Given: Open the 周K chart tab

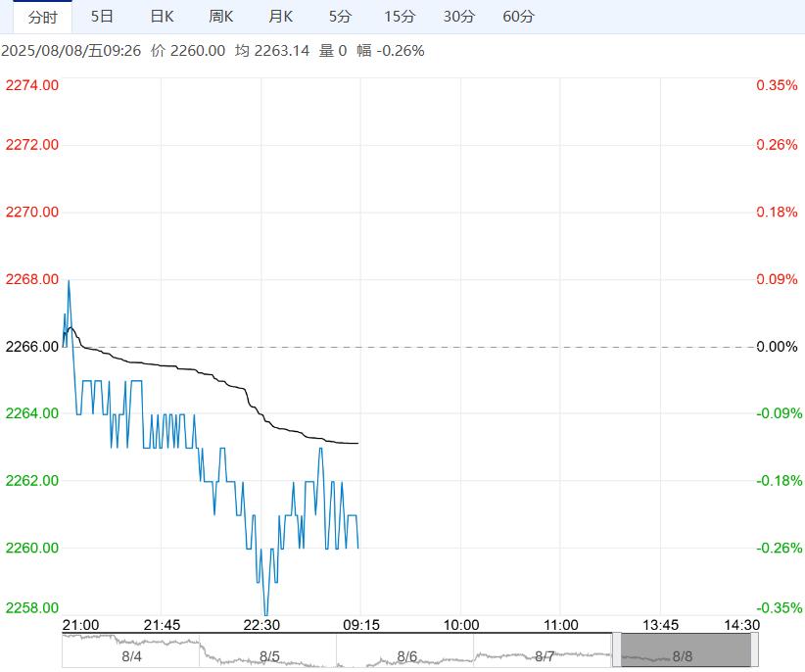Looking at the screenshot, I should (220, 17).
